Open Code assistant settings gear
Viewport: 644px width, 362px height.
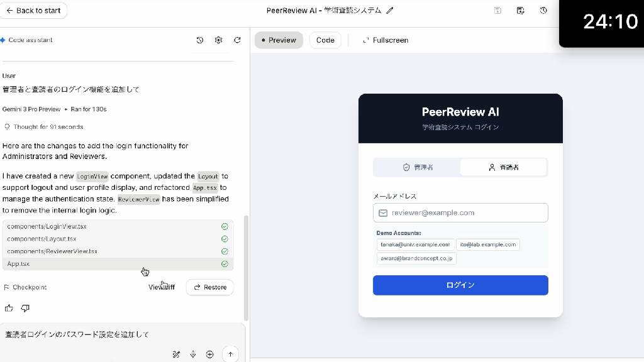(x=219, y=40)
